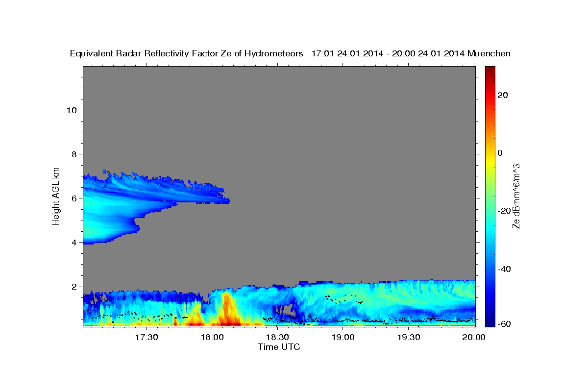Click the 'Time UTC' axis label
The image size is (588, 392).
click(x=279, y=347)
